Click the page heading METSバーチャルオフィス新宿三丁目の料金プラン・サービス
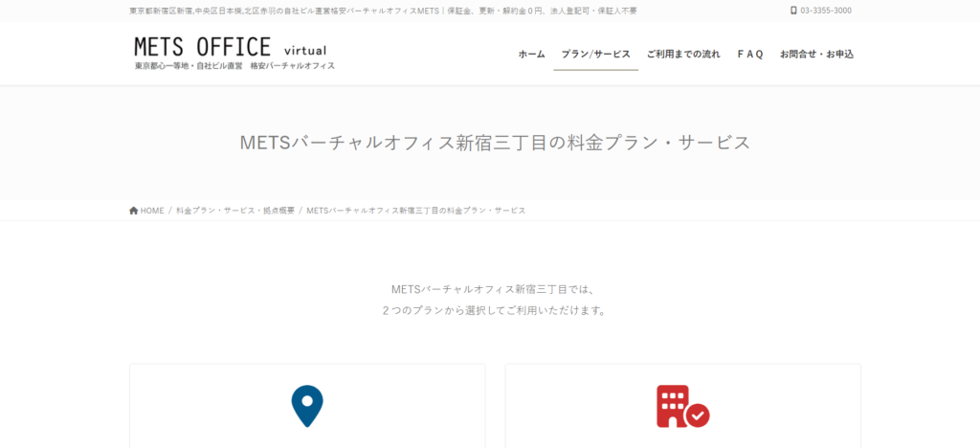 [x=494, y=143]
